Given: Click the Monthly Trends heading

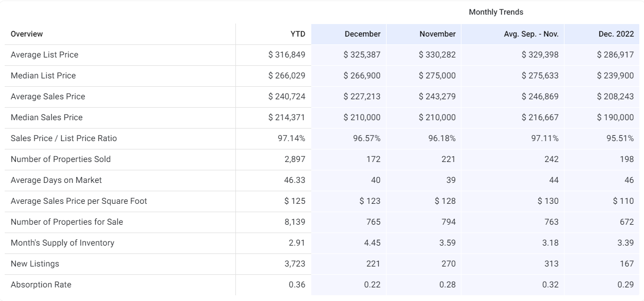Looking at the screenshot, I should pyautogui.click(x=495, y=12).
